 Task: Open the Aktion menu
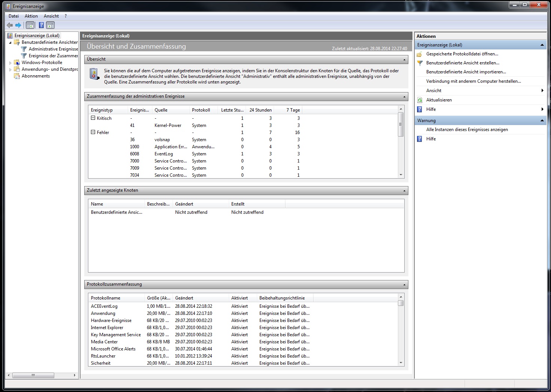coord(31,16)
